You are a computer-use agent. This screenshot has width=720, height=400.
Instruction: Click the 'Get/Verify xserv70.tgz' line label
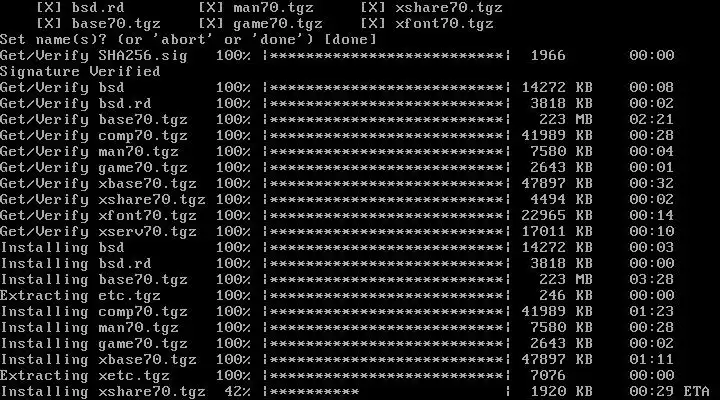(x=98, y=232)
